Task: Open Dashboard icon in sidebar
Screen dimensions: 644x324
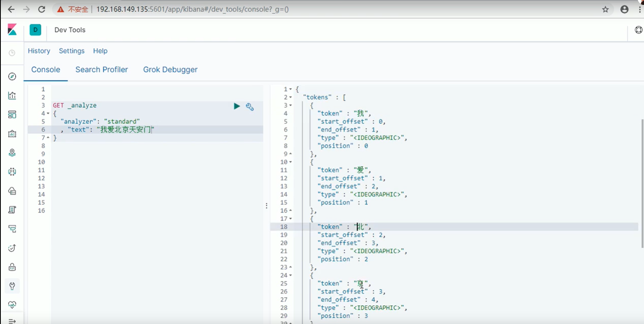Action: (x=12, y=115)
